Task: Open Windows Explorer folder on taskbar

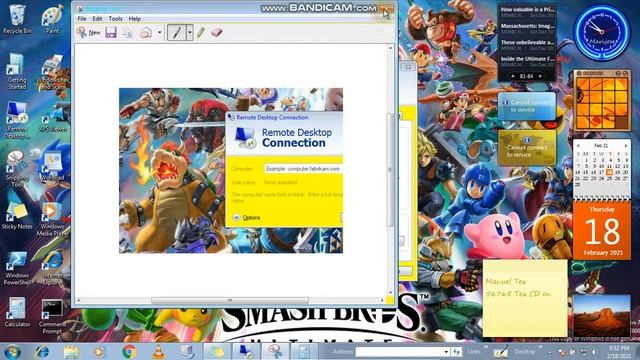Action: (71, 352)
